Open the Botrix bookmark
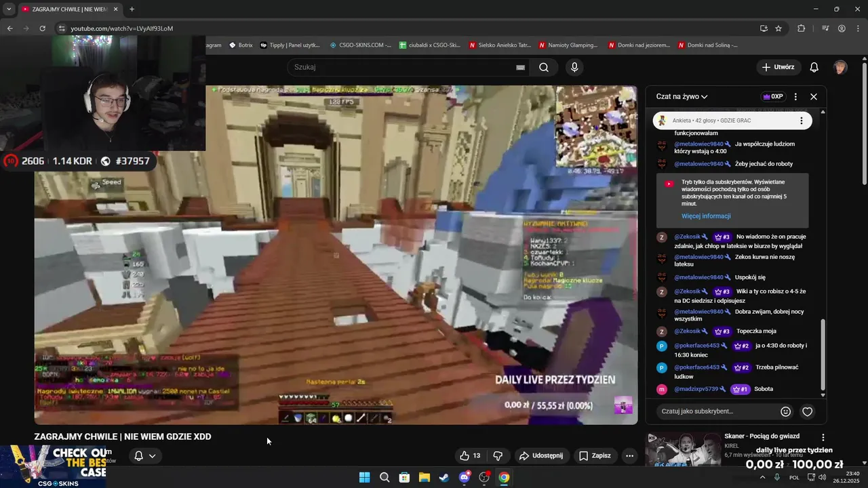The image size is (868, 488). [x=241, y=45]
